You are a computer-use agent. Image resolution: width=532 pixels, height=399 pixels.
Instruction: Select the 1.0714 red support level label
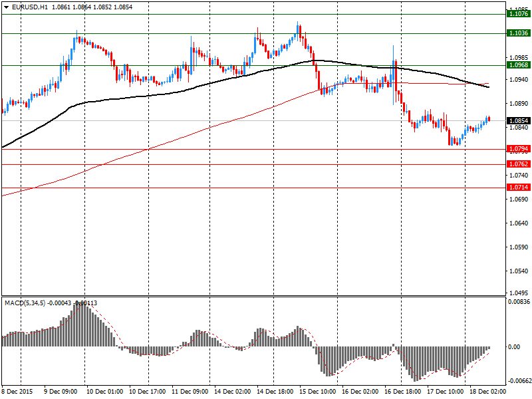tap(519, 188)
